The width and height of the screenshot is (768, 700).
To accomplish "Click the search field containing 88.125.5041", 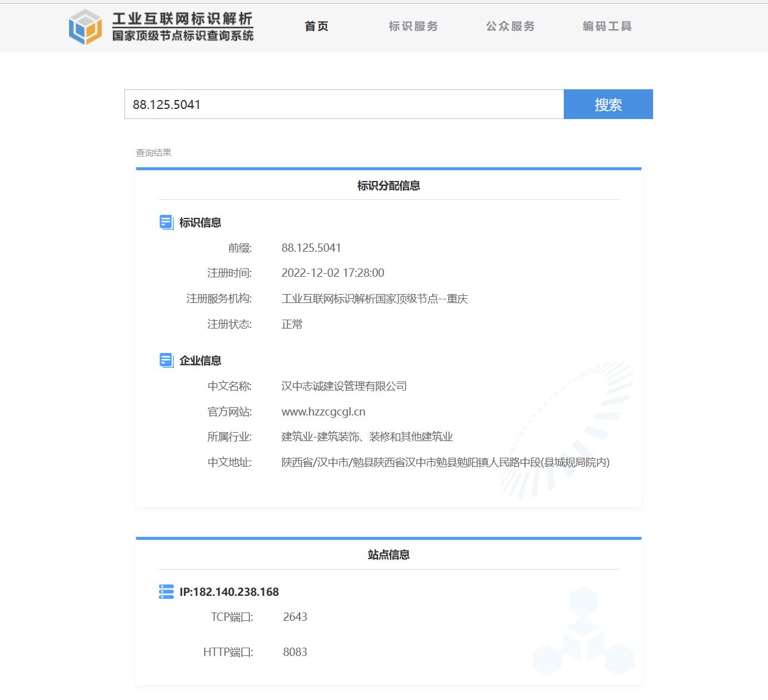I will click(344, 104).
